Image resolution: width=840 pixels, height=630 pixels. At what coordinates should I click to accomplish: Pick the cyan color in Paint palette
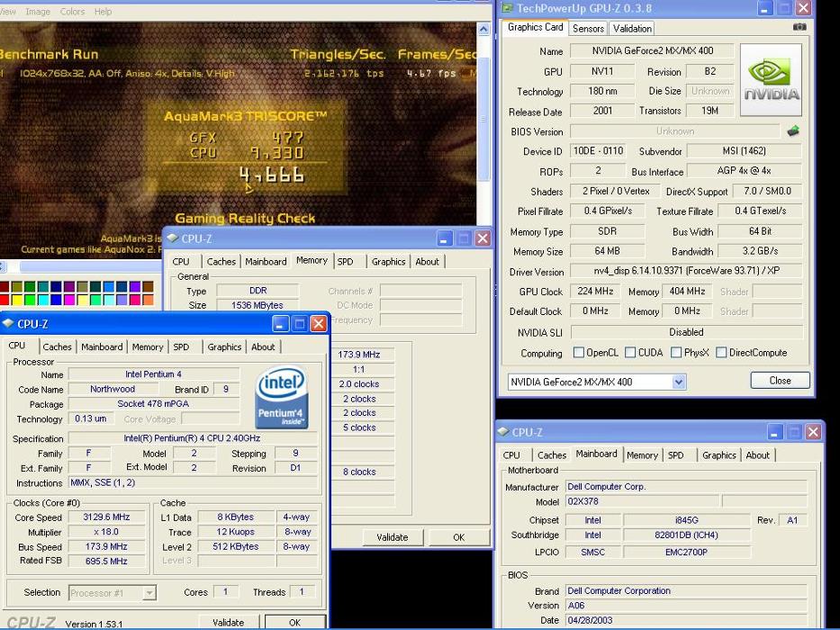tap(43, 300)
